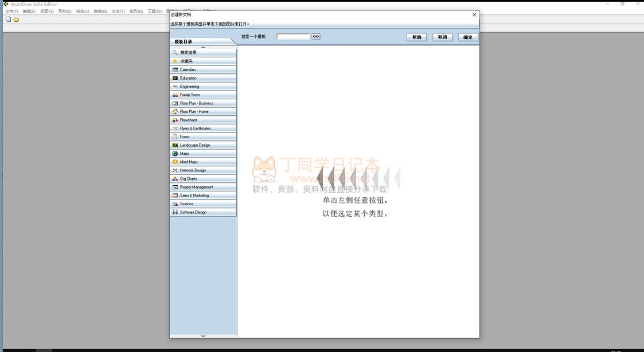
Task: Select the Calendars template category
Action: tap(203, 69)
